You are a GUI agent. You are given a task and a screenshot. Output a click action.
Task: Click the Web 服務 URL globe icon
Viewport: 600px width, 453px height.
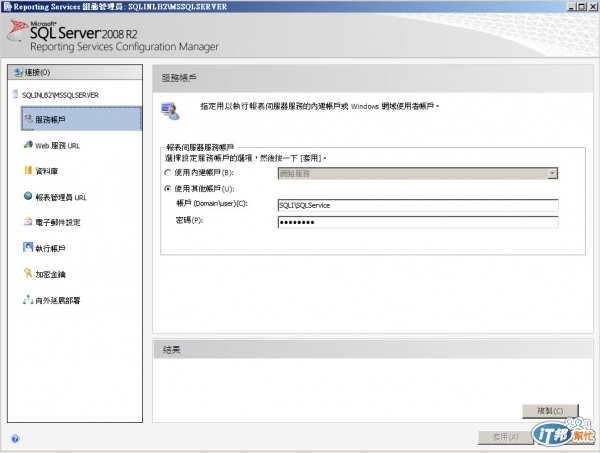(x=28, y=145)
